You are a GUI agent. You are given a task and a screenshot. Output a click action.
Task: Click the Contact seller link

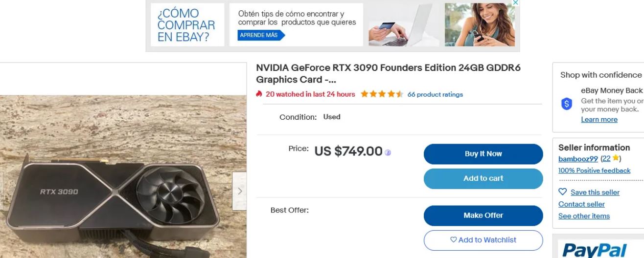click(581, 204)
